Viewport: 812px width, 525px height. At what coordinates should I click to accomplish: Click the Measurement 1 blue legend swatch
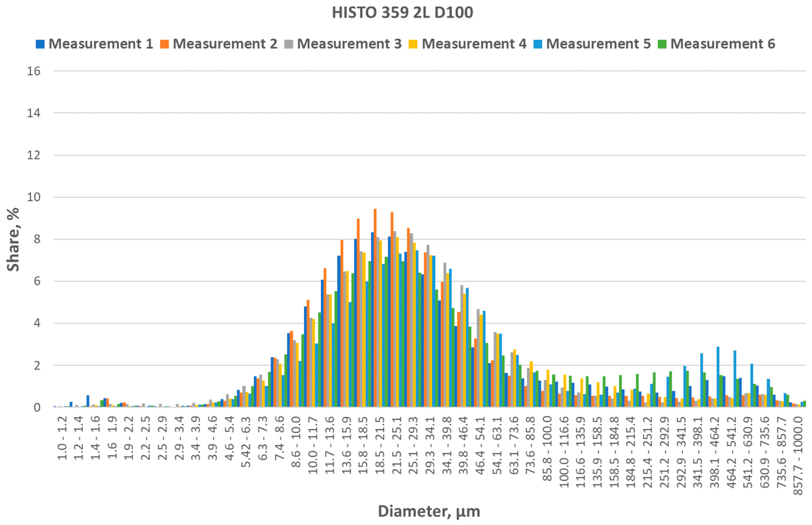tap(40, 44)
